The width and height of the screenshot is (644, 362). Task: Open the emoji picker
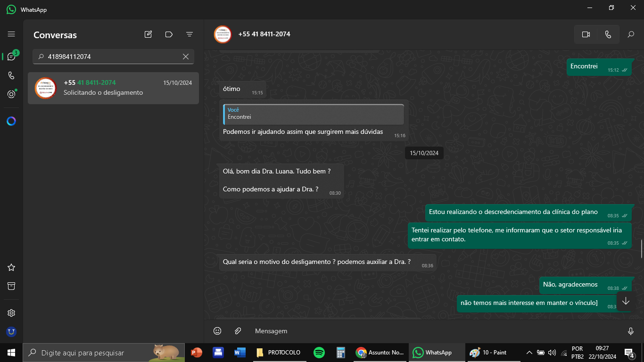(x=217, y=331)
